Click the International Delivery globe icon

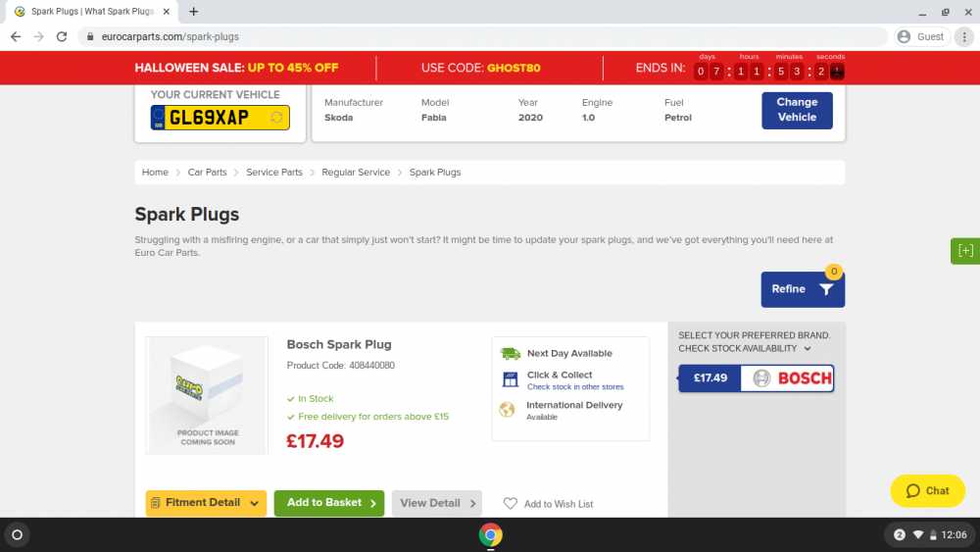[x=507, y=410]
